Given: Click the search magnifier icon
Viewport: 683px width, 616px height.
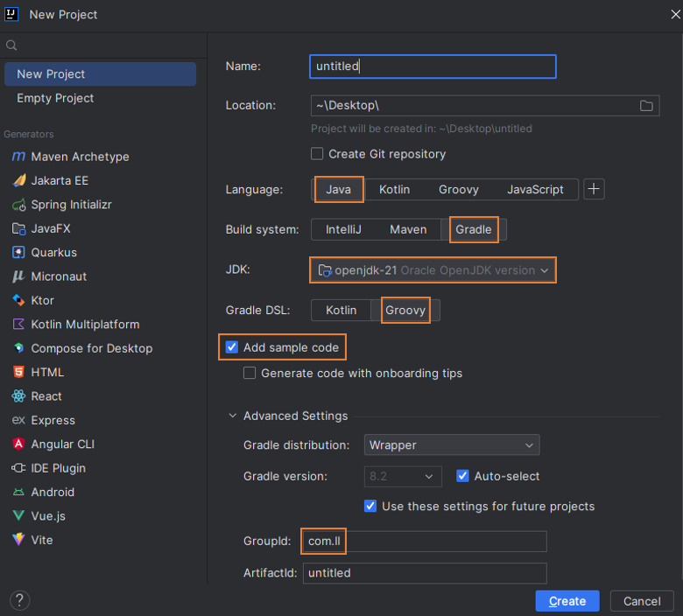Looking at the screenshot, I should pos(11,45).
